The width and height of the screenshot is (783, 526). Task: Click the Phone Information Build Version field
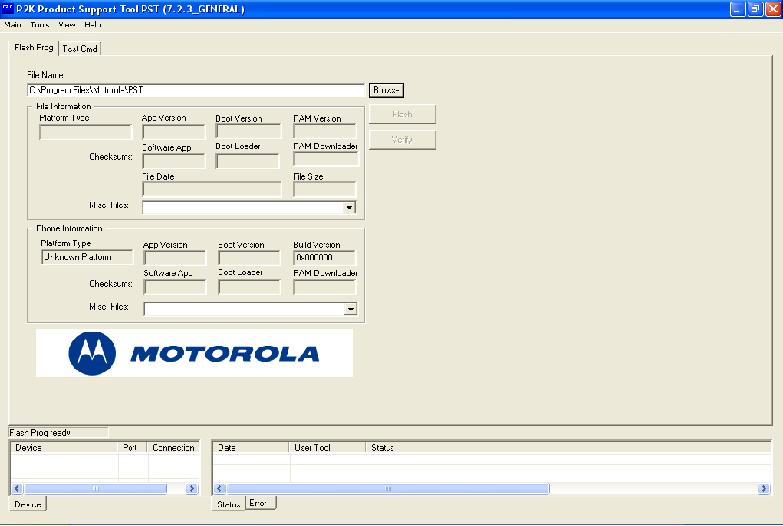325,257
